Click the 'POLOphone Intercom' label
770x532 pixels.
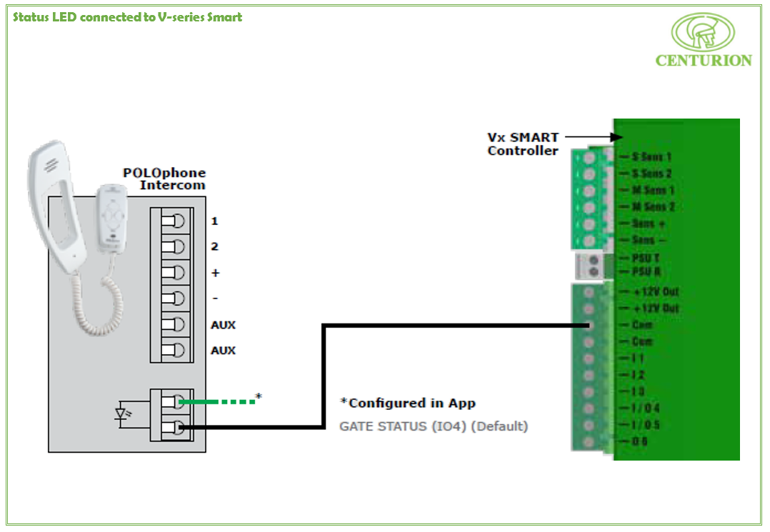click(164, 179)
